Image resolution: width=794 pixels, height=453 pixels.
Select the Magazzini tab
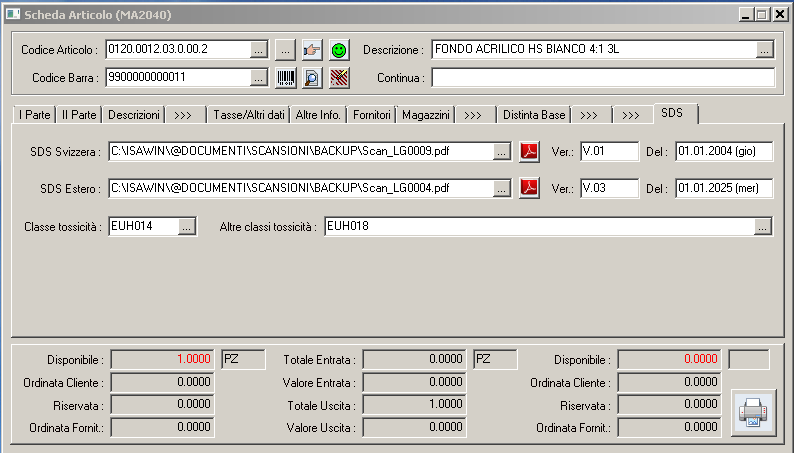click(x=426, y=115)
